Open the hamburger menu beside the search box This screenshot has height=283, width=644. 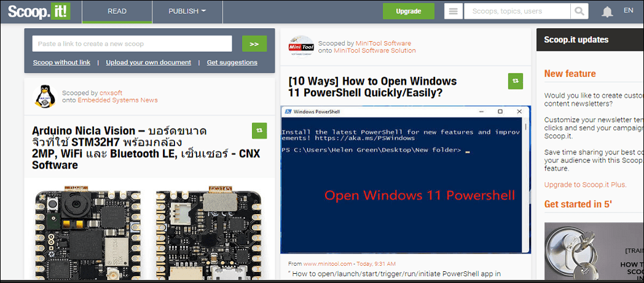coord(454,11)
